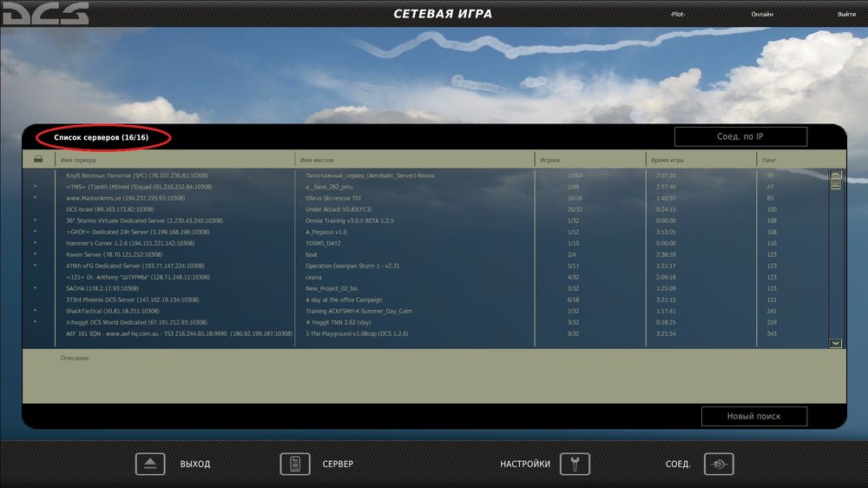
Task: Click players count 13/64
Action: pyautogui.click(x=575, y=175)
